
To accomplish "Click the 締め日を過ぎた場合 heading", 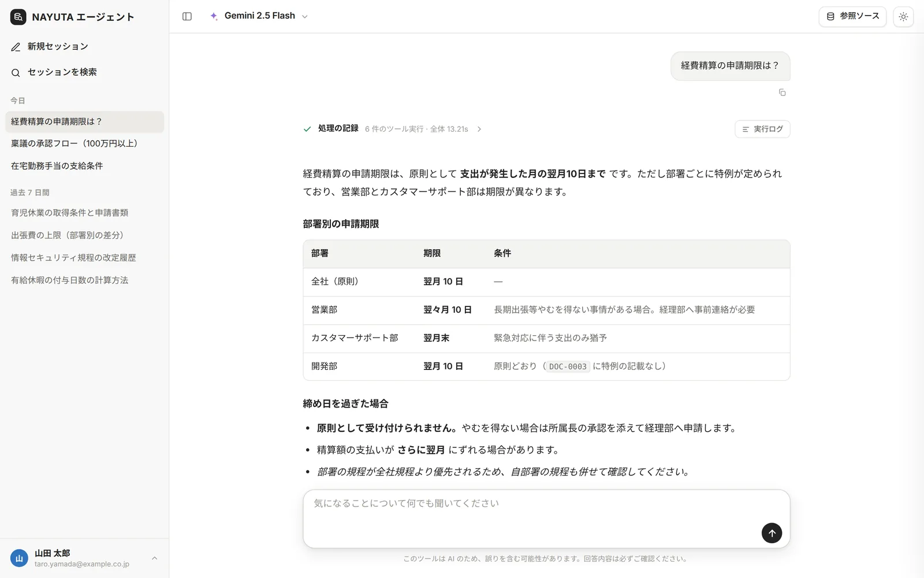I will point(345,403).
